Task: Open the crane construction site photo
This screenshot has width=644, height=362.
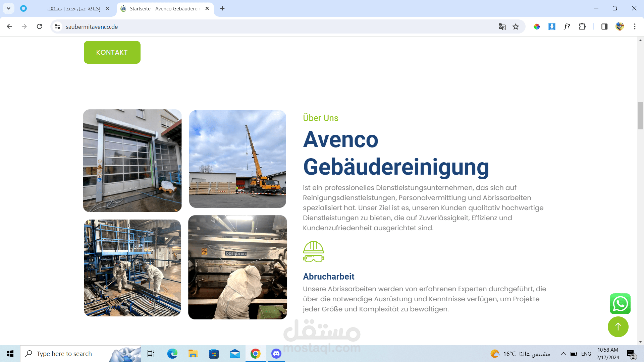Action: tap(237, 159)
